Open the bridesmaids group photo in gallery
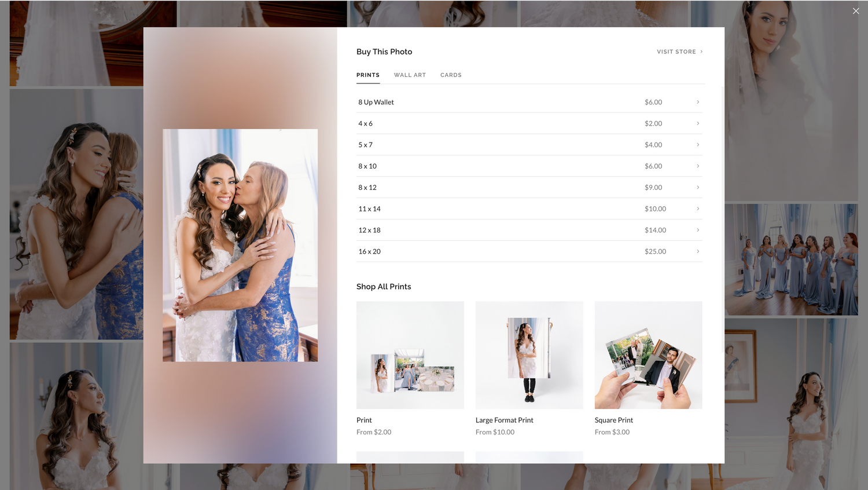Viewport: 868px width, 490px height. [791, 259]
